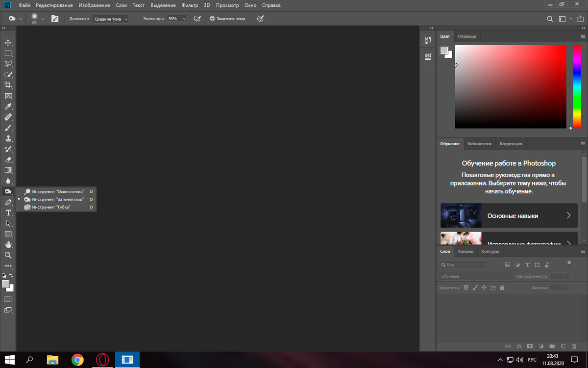Select the Gradient tool

coord(8,170)
